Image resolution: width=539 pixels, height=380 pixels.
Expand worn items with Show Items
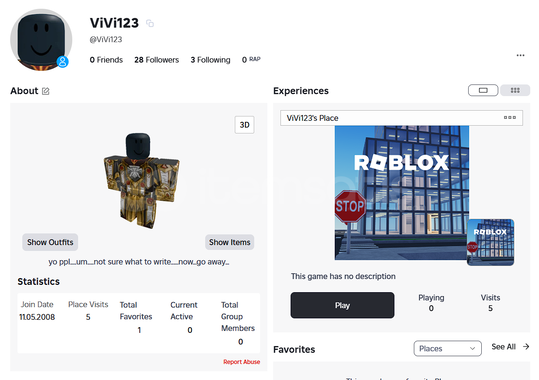(230, 242)
